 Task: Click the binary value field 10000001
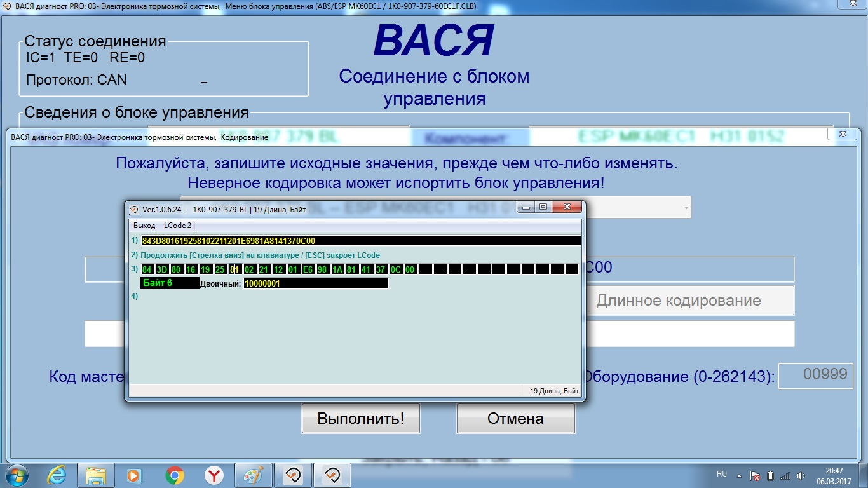(316, 283)
